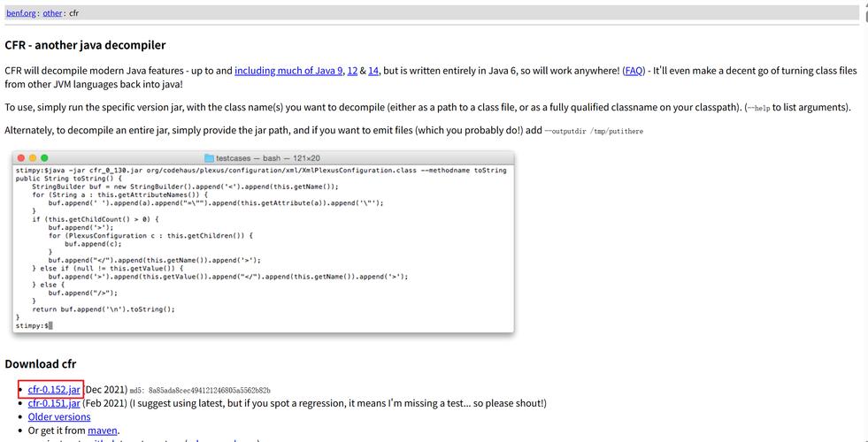This screenshot has height=442, width=868.
Task: Visit the maven link
Action: point(103,431)
